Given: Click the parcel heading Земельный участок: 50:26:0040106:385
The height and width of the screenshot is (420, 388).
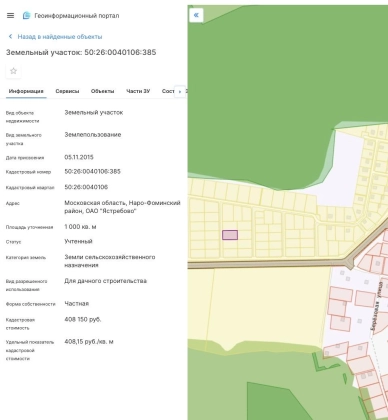Looking at the screenshot, I should click(81, 52).
